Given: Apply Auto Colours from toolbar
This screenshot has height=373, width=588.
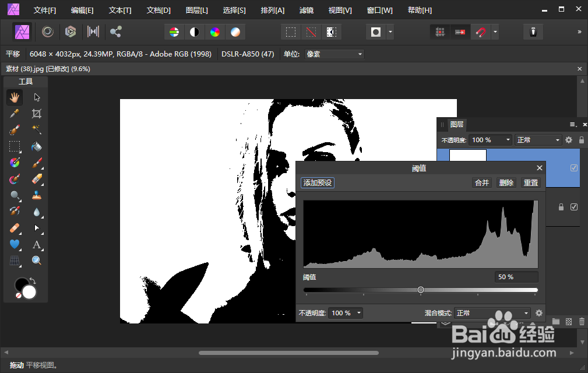Looking at the screenshot, I should 215,32.
